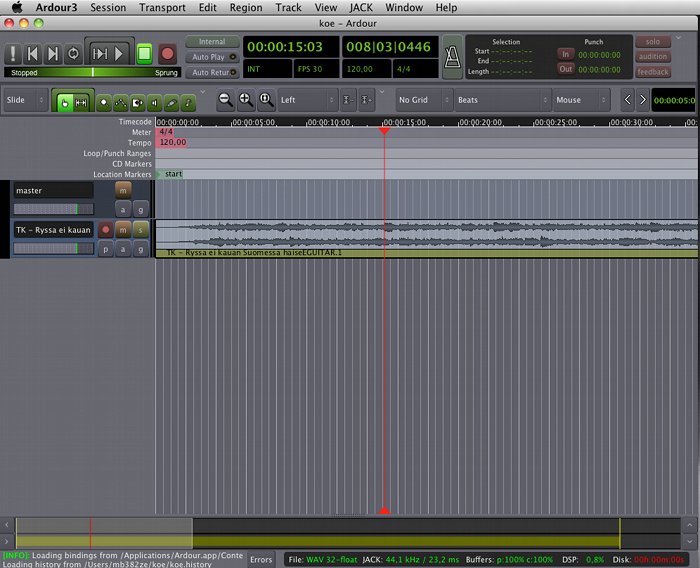The image size is (700, 568).
Task: Nudge backward with left arrow button
Action: (x=627, y=100)
